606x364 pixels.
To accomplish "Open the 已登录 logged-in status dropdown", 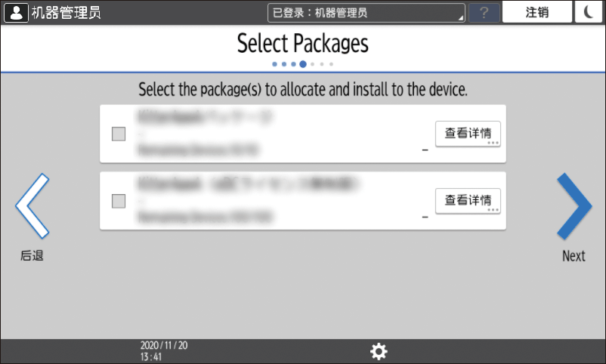I will [366, 13].
